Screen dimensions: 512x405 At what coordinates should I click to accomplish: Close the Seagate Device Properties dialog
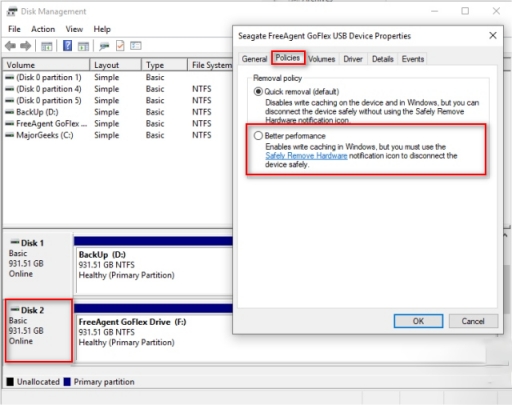click(x=493, y=36)
